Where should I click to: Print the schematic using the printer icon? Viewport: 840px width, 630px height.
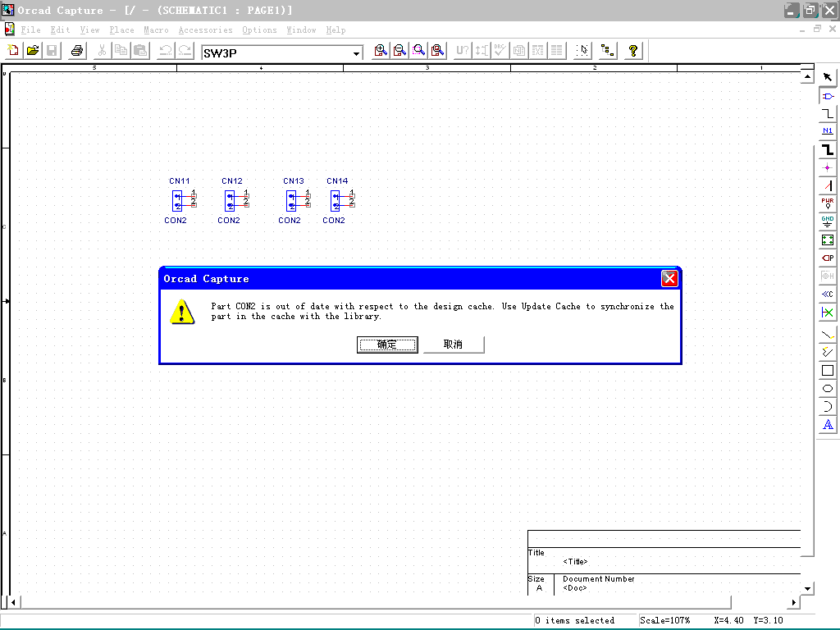77,51
